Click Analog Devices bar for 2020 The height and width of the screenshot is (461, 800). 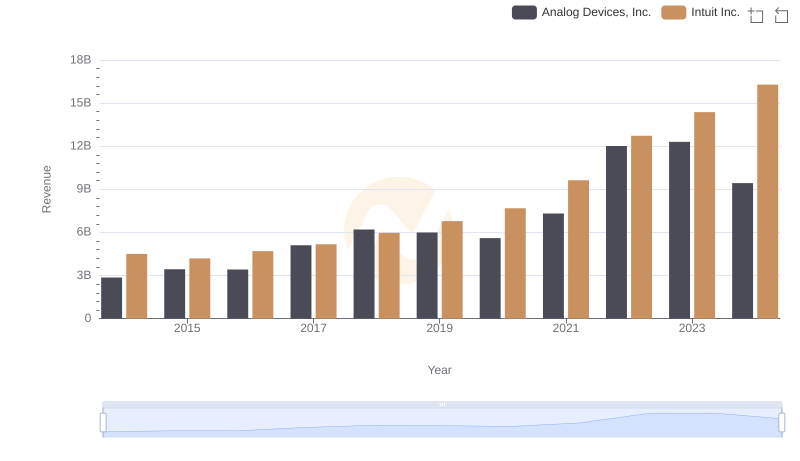pyautogui.click(x=490, y=278)
